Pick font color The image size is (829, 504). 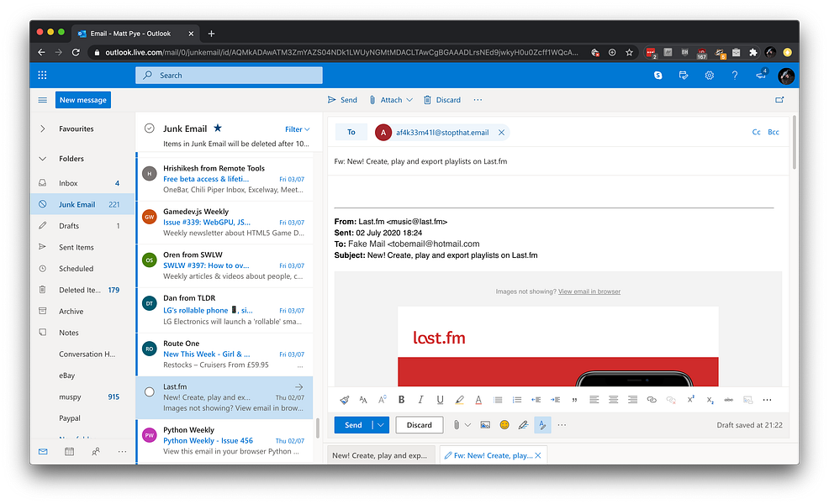[x=478, y=400]
